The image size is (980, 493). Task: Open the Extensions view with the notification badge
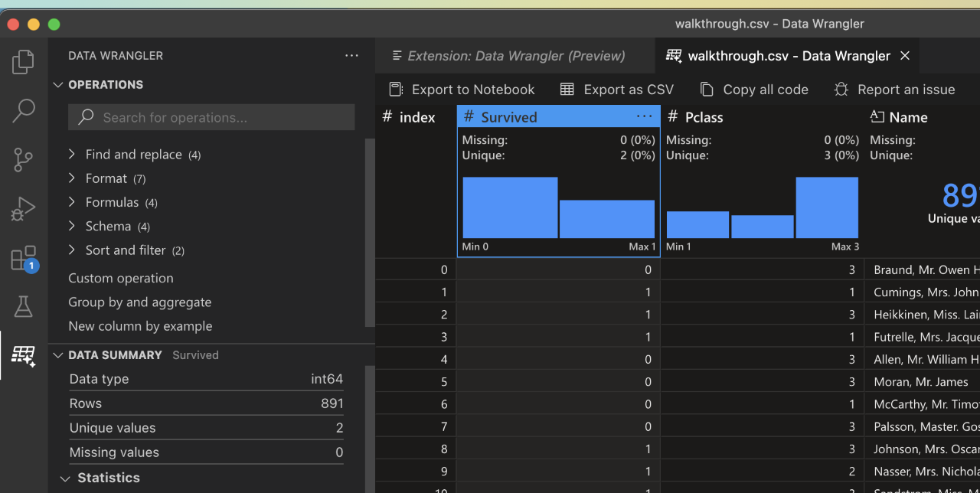(x=22, y=257)
